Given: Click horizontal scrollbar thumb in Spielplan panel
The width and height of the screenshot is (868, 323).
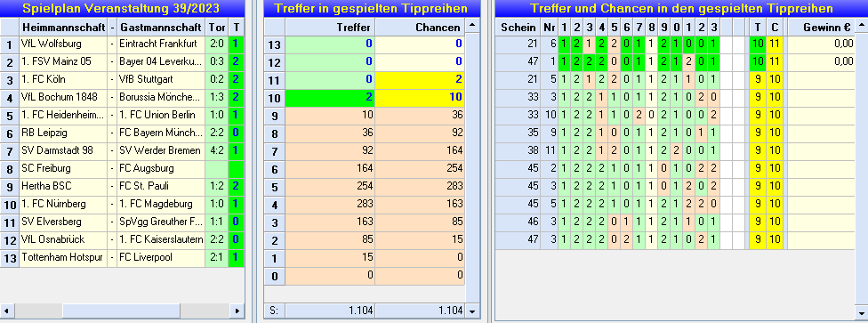Looking at the screenshot, I should [x=121, y=311].
